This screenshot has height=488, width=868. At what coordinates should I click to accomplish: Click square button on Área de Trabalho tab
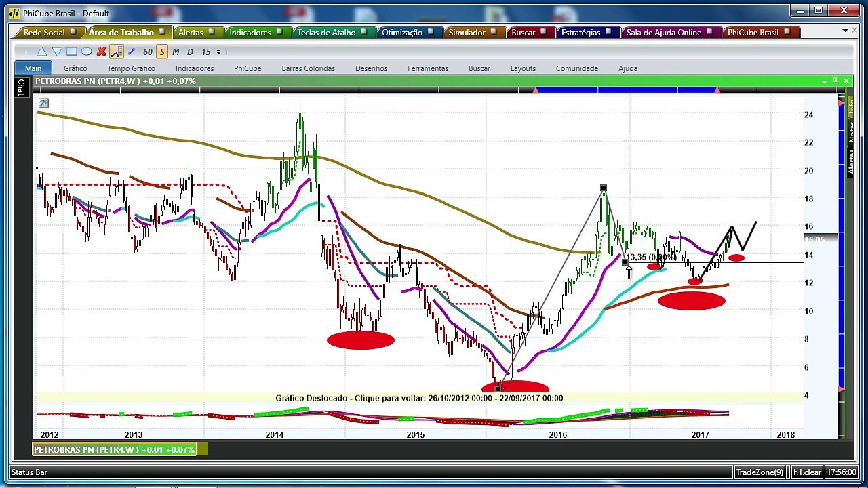click(161, 32)
